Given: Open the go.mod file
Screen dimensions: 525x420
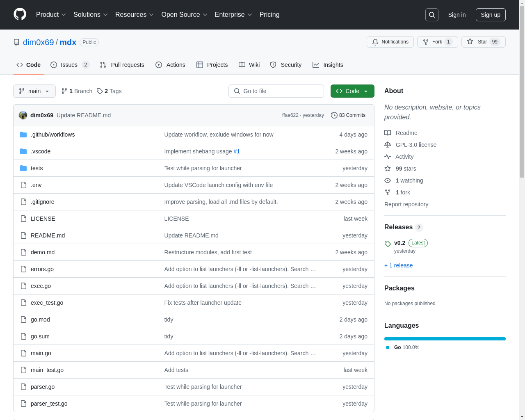Looking at the screenshot, I should coord(40,320).
